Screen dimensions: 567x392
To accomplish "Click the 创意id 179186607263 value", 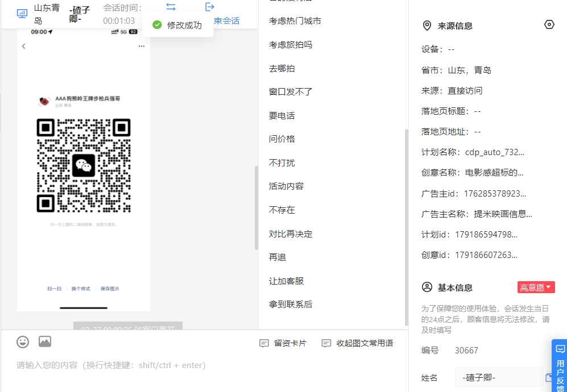I will 486,255.
